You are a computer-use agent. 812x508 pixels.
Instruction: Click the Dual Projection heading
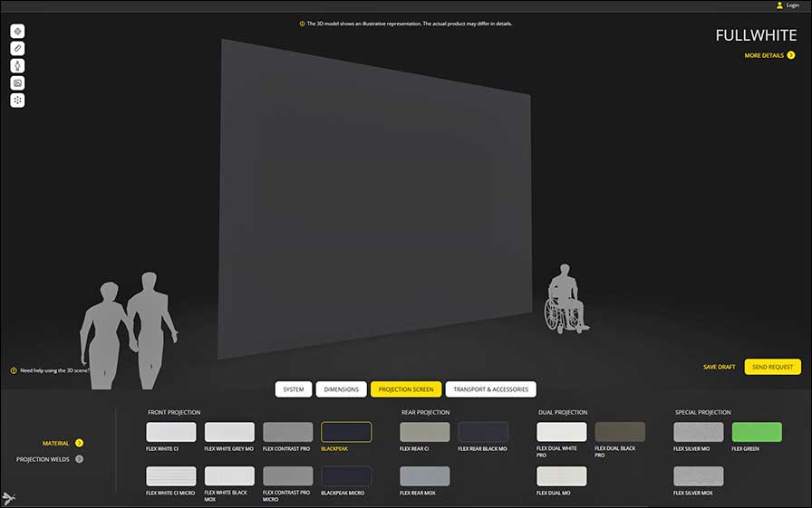click(563, 412)
